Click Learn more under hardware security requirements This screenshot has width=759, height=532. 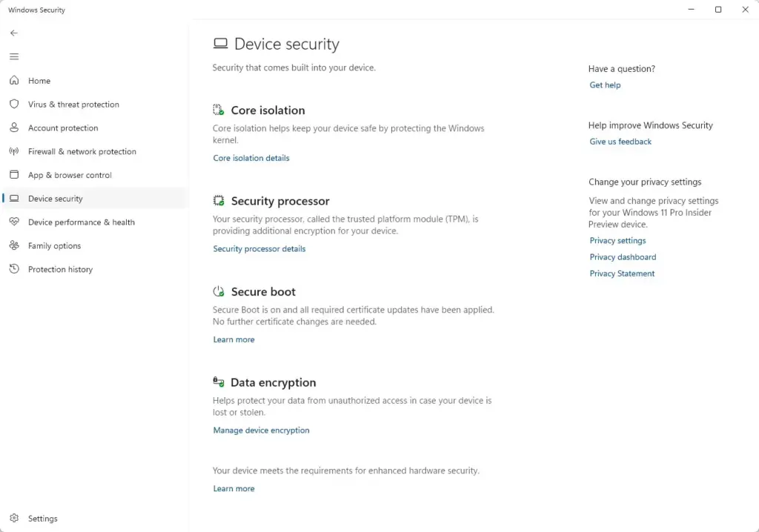[233, 488]
